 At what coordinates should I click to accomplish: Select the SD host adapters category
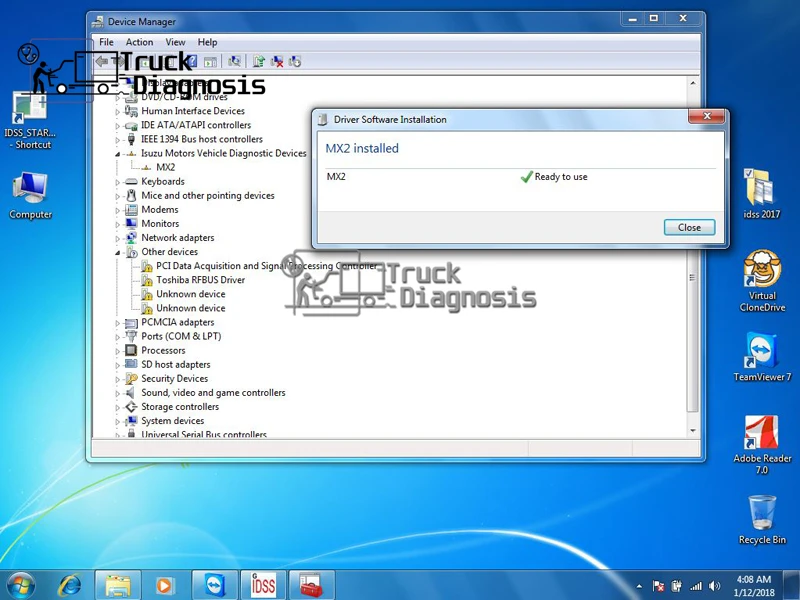click(176, 364)
